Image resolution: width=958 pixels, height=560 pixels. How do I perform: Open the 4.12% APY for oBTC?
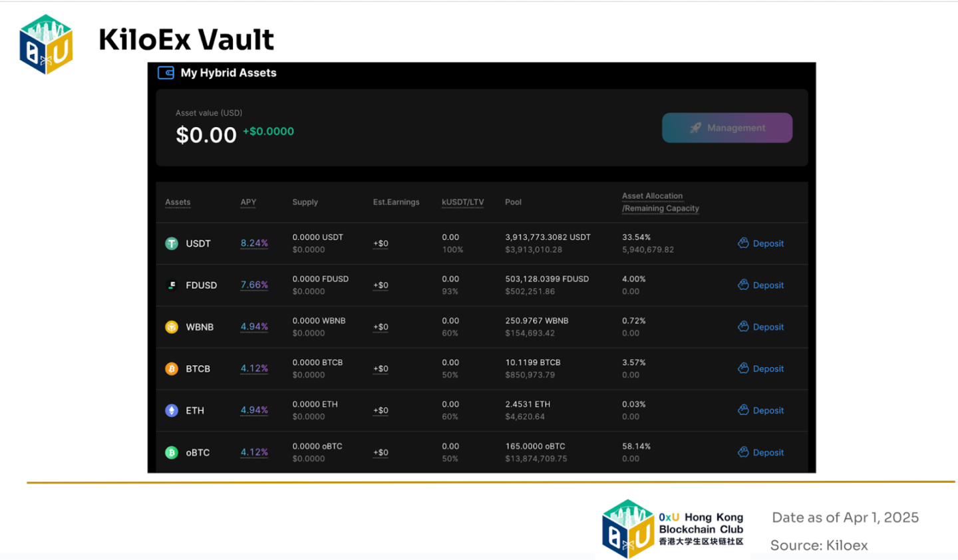(x=254, y=452)
